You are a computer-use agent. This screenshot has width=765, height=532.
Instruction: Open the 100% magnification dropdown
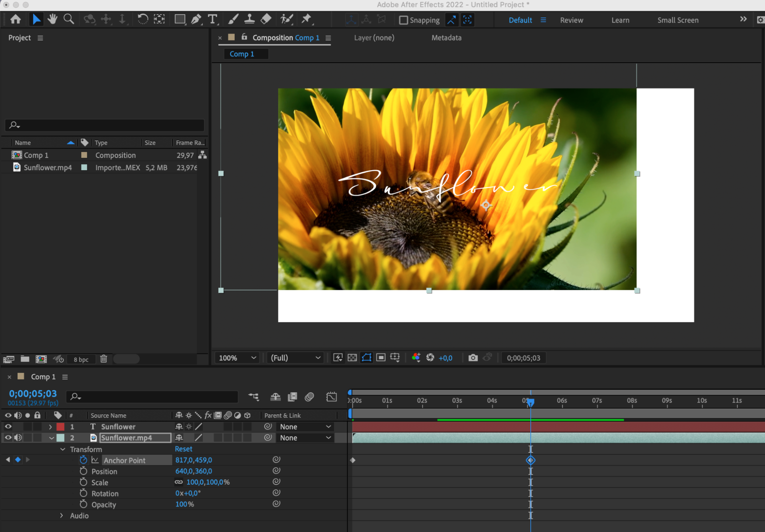click(x=237, y=358)
